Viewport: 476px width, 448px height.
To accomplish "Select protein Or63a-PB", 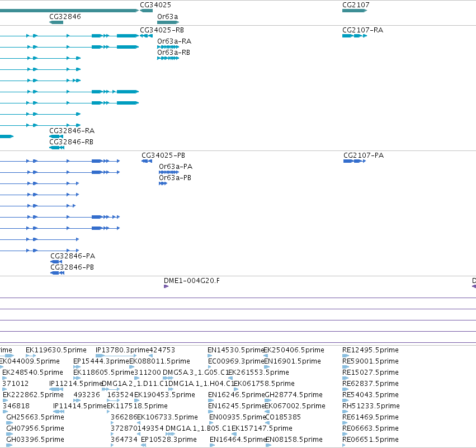I will (x=163, y=183).
